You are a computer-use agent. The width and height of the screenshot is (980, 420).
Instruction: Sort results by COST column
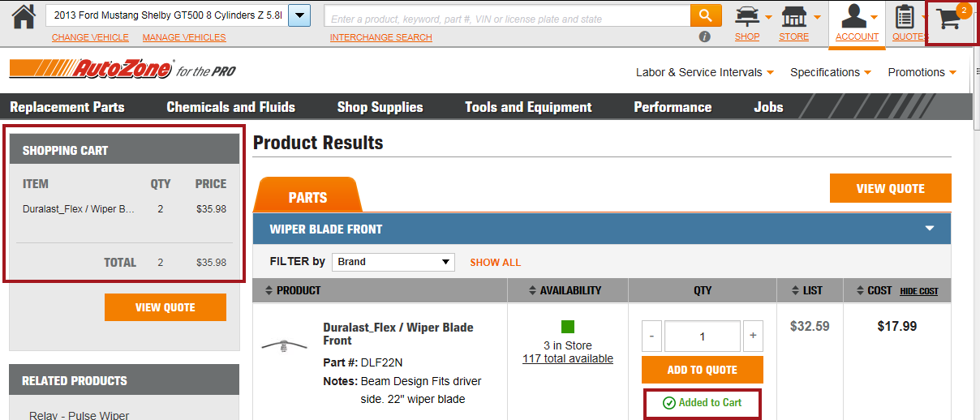click(874, 290)
